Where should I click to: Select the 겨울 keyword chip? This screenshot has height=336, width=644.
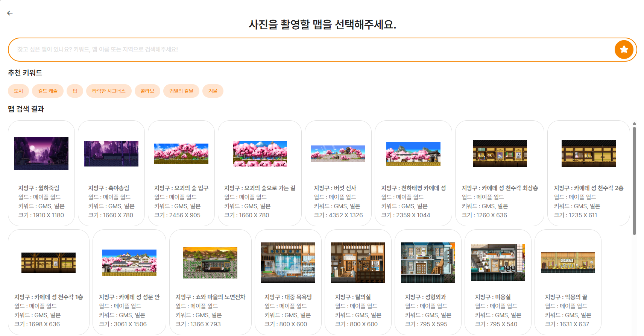[x=213, y=91]
